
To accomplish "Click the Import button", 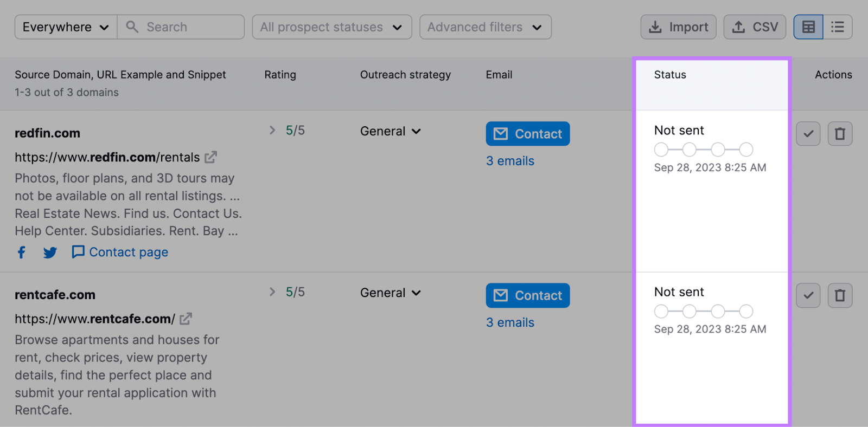I will (x=678, y=27).
